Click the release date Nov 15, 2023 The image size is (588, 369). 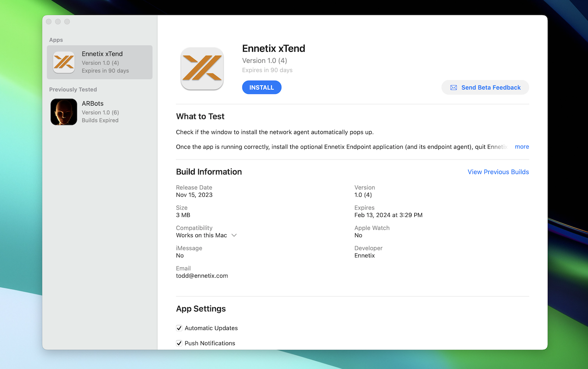tap(194, 195)
